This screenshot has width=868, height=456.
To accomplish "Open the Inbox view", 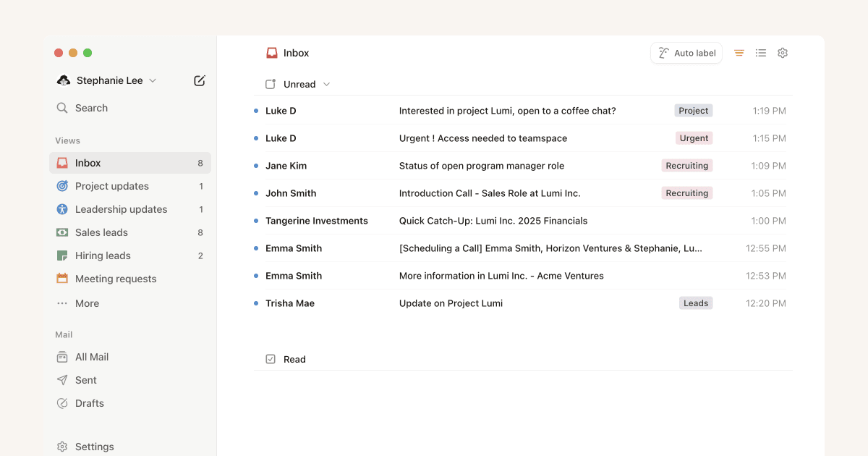I will [x=88, y=163].
